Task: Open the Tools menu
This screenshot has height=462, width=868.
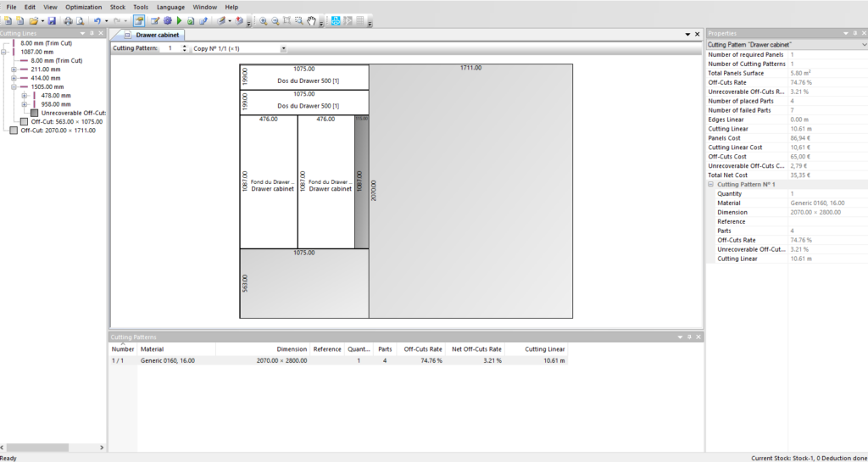Action: (x=141, y=7)
